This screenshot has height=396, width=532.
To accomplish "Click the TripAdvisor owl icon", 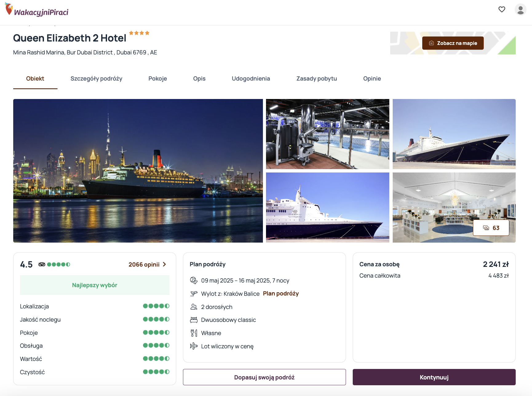I will [42, 264].
